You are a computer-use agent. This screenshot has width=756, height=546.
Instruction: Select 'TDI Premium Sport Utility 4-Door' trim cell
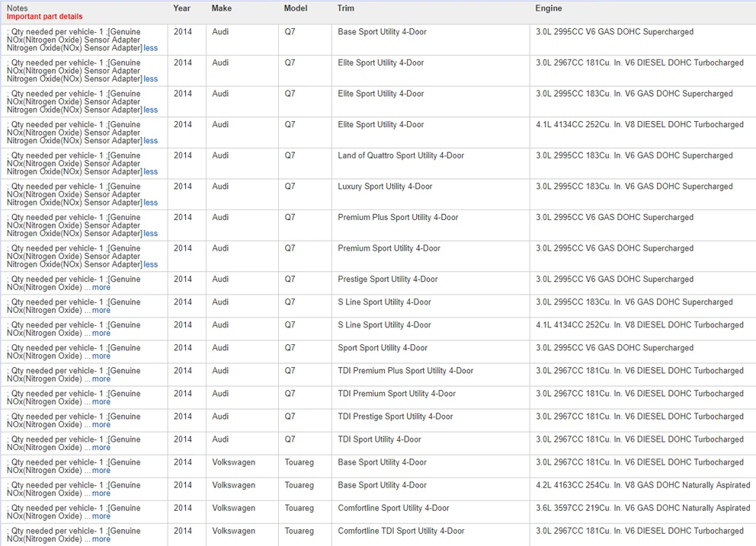click(x=396, y=394)
